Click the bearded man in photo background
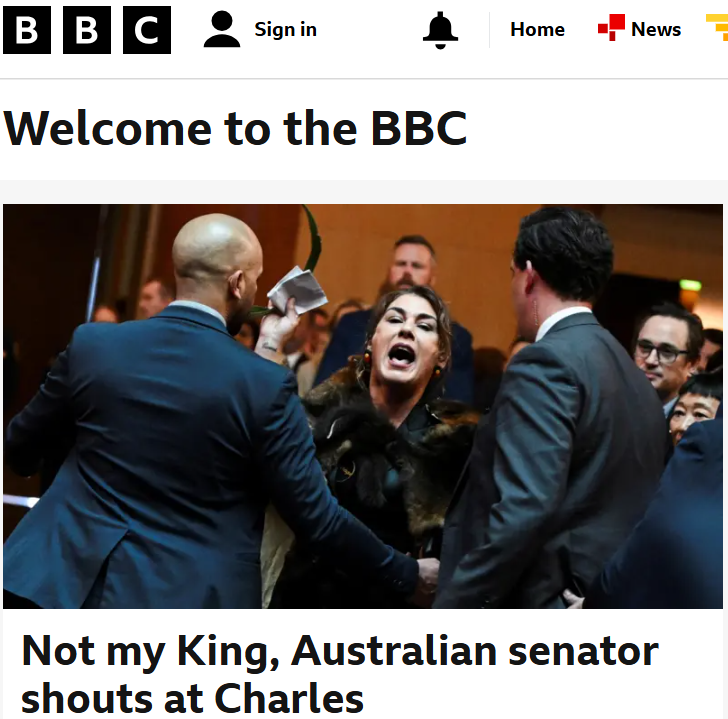This screenshot has width=728, height=719. tap(412, 262)
